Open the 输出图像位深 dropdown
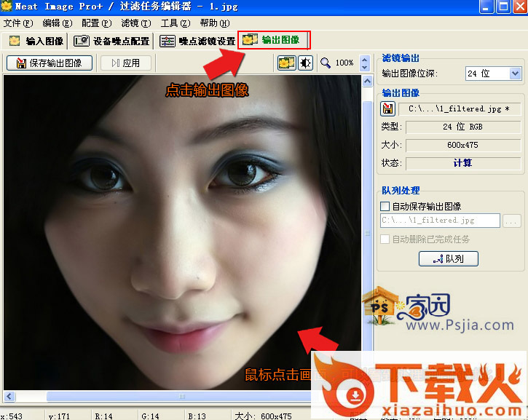The height and width of the screenshot is (420, 528). 516,74
